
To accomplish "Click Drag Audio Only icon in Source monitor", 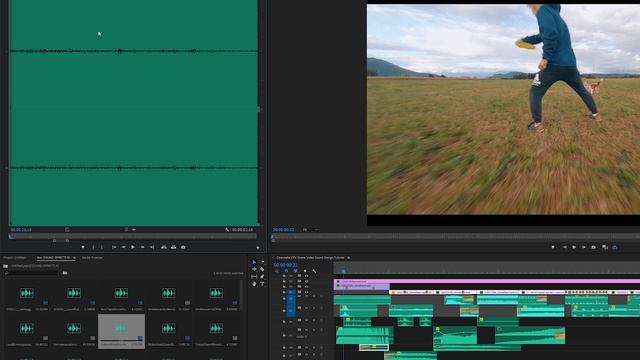I will [x=133, y=230].
